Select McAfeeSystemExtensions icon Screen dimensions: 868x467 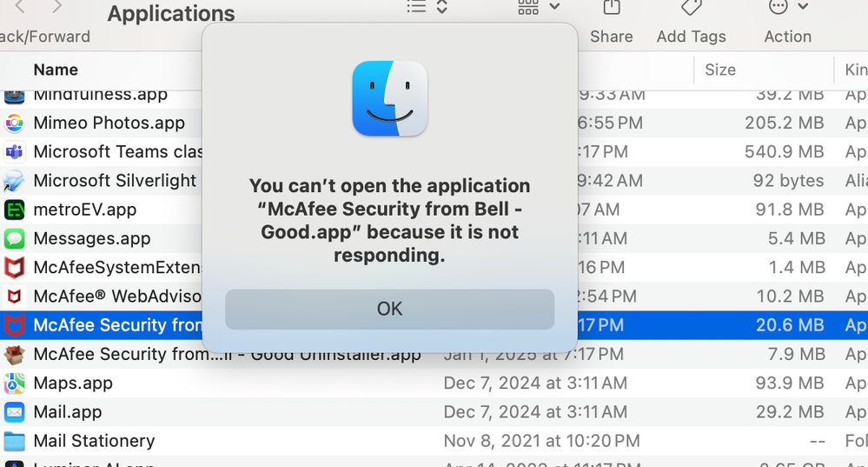tap(15, 268)
